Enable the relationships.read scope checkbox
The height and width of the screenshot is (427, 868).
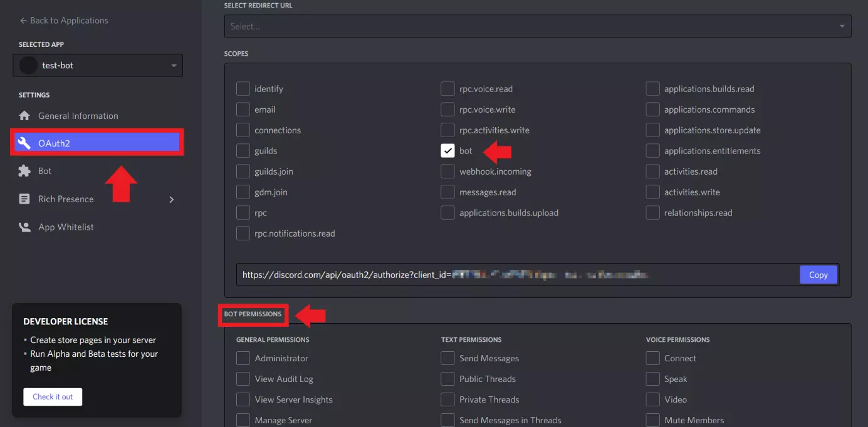653,213
